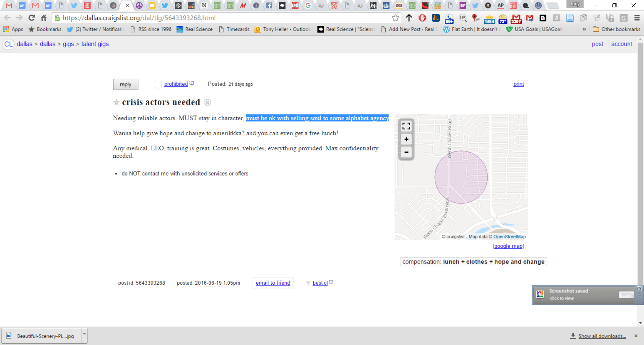Screen dimensions: 644x345
Task: Check the prohibited checkbox
Action: [x=158, y=84]
